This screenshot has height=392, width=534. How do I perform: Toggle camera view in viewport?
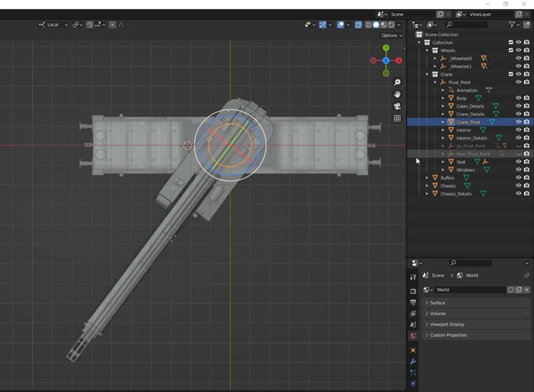point(397,107)
